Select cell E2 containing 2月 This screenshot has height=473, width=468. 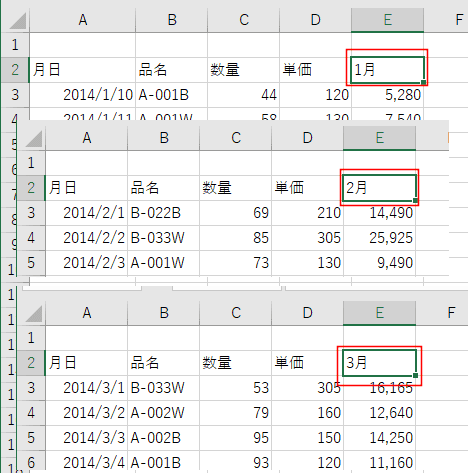click(379, 188)
